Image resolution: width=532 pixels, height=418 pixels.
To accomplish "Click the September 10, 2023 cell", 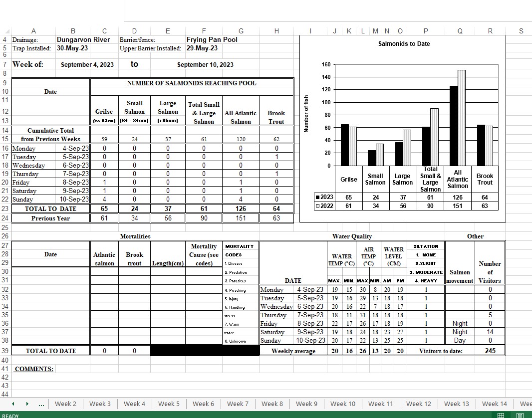I will point(205,65).
